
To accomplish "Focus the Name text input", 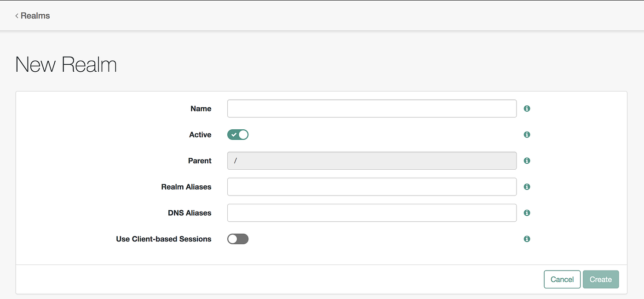I will click(x=372, y=109).
